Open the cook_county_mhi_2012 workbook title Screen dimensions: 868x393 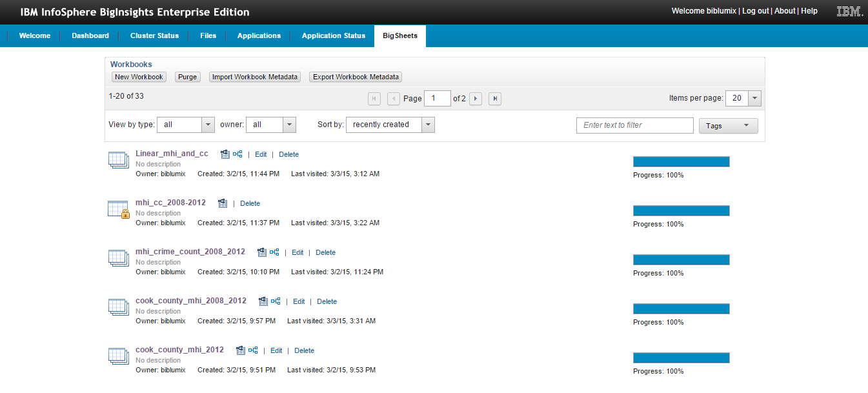click(x=179, y=350)
